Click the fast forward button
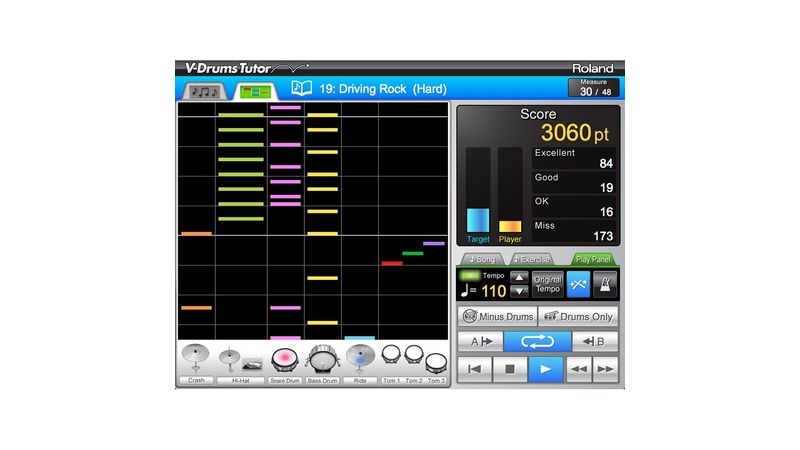The height and width of the screenshot is (450, 800). [605, 369]
